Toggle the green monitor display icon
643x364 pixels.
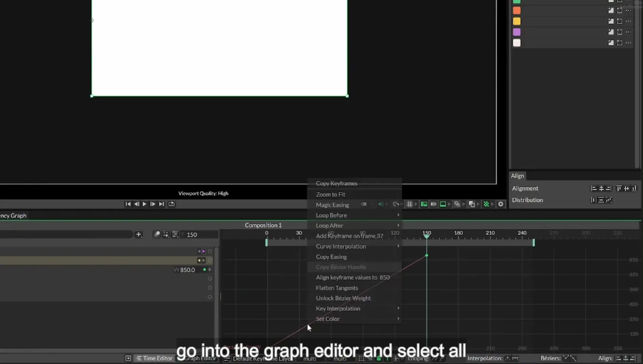click(x=443, y=204)
